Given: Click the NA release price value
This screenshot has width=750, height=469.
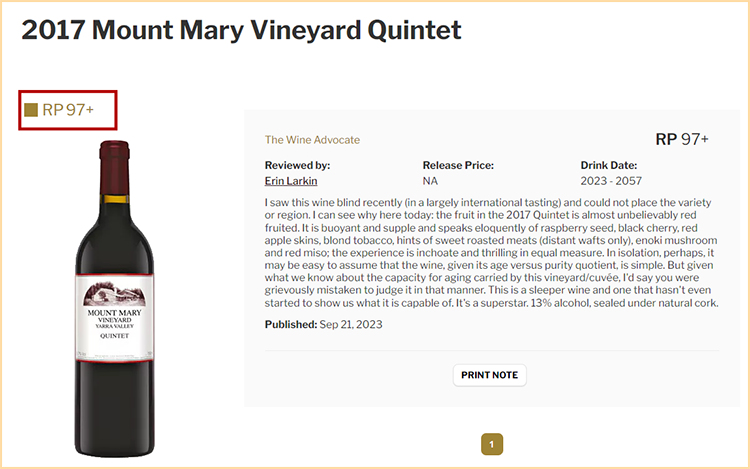Looking at the screenshot, I should 430,181.
